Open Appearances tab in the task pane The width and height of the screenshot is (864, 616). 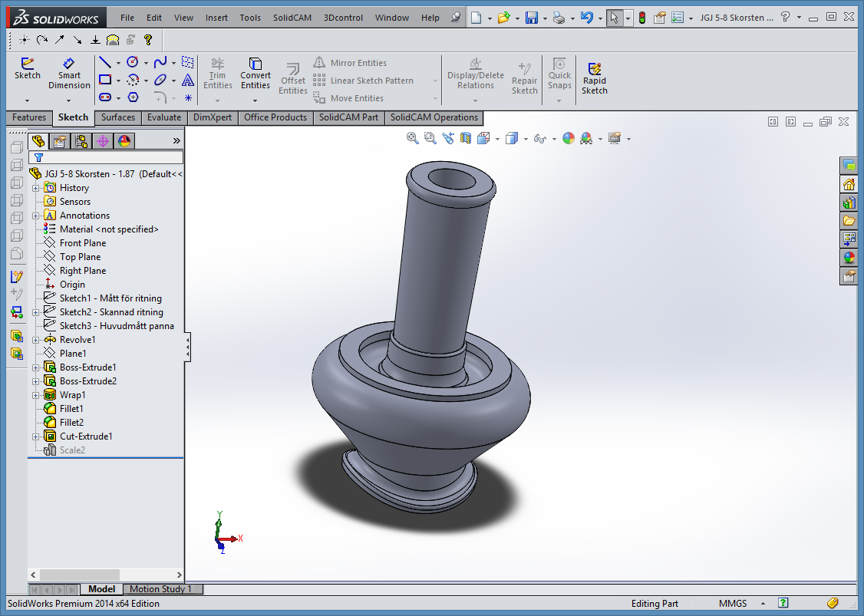click(x=849, y=257)
